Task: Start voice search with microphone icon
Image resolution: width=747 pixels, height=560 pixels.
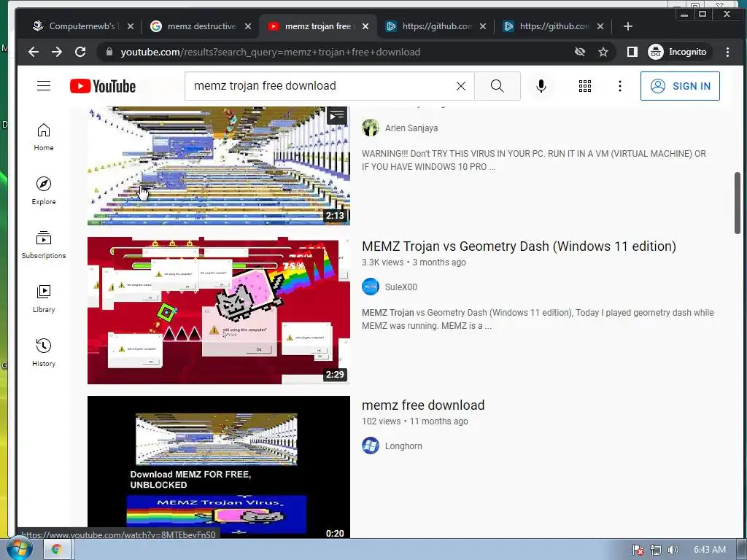Action: click(541, 86)
